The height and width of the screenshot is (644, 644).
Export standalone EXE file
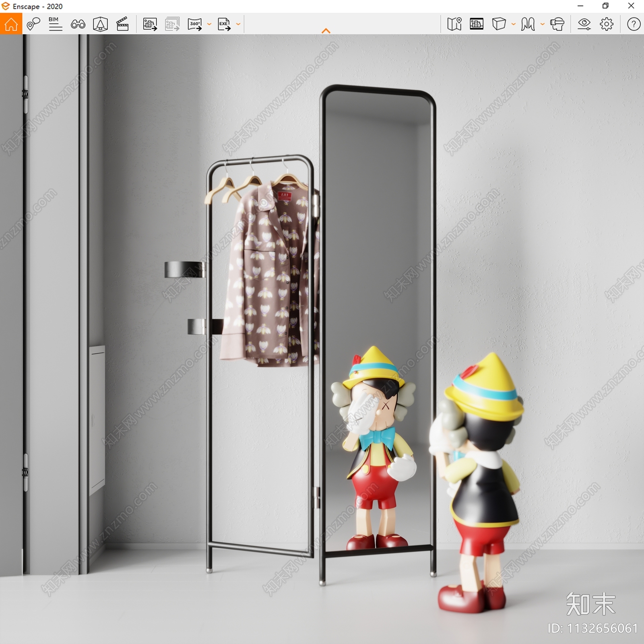[224, 24]
